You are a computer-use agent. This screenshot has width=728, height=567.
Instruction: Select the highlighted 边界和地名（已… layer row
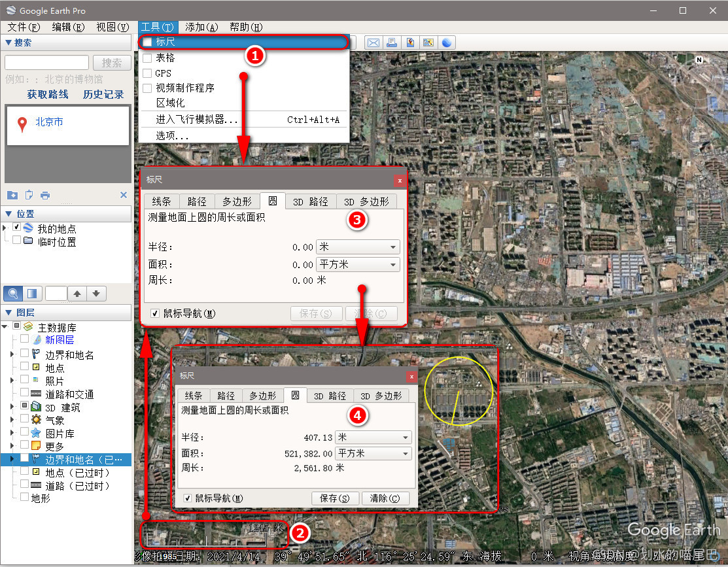click(67, 460)
